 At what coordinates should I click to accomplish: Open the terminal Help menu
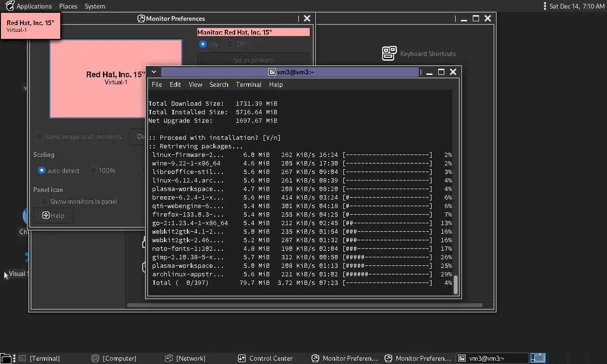[x=276, y=84]
